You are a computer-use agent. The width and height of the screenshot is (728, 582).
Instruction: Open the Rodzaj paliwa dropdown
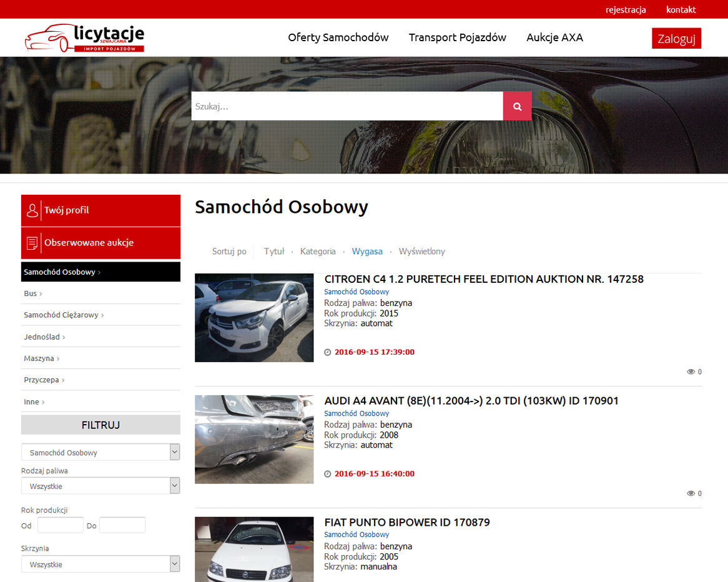pyautogui.click(x=101, y=486)
